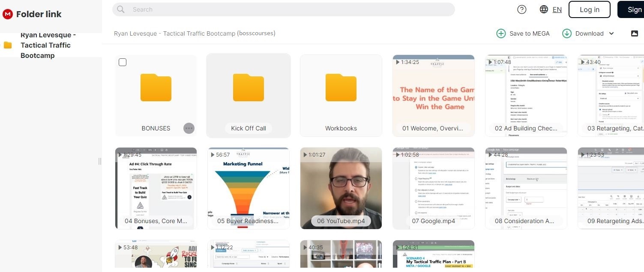Tick the BONUSES folder checkbox
644x272 pixels.
tap(123, 63)
